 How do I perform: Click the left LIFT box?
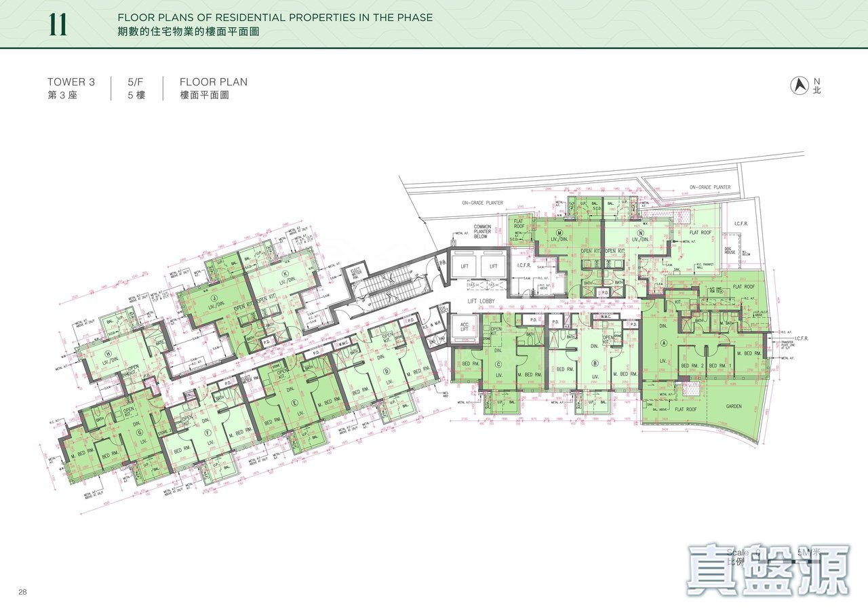(x=465, y=266)
